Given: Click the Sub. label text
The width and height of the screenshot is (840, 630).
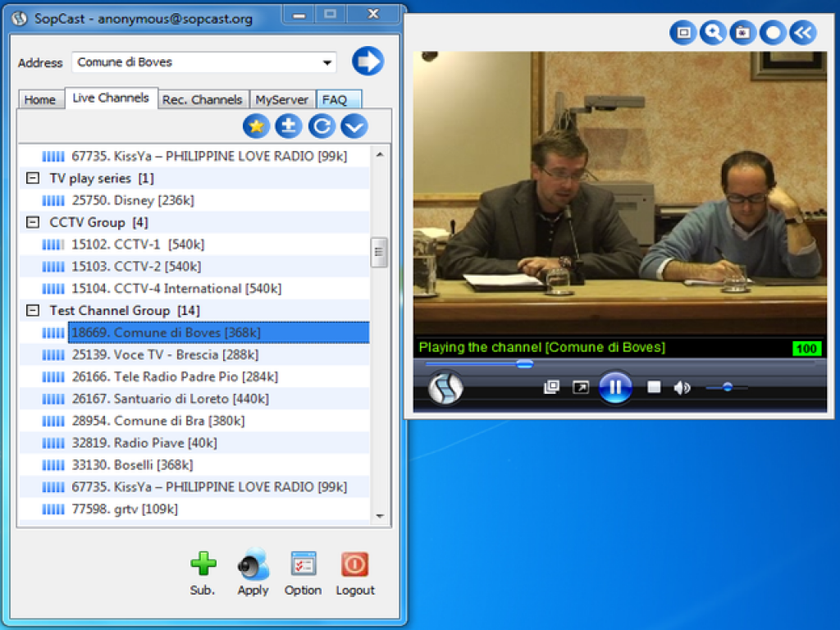Looking at the screenshot, I should click(203, 591).
